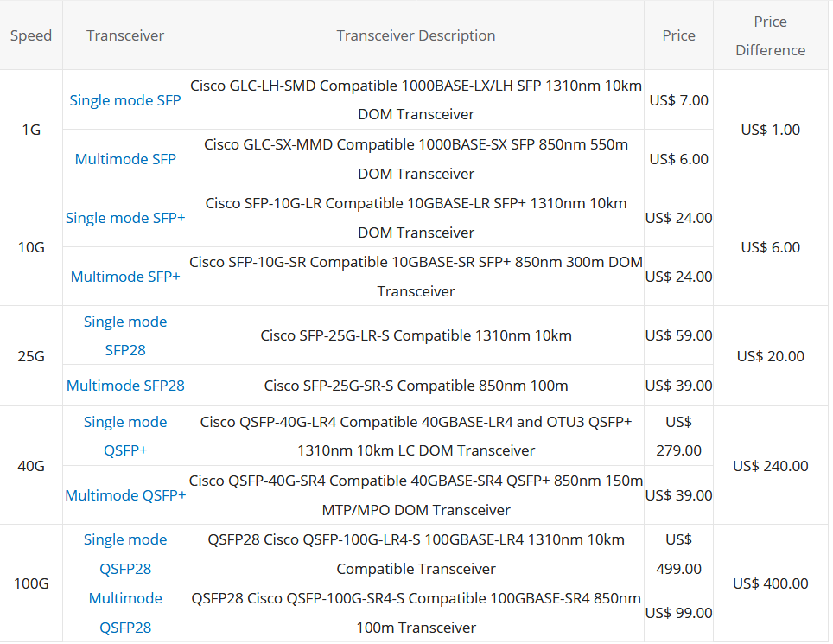Image resolution: width=833 pixels, height=644 pixels.
Task: Click the Single mode QSFP+ link
Action: click(x=124, y=437)
